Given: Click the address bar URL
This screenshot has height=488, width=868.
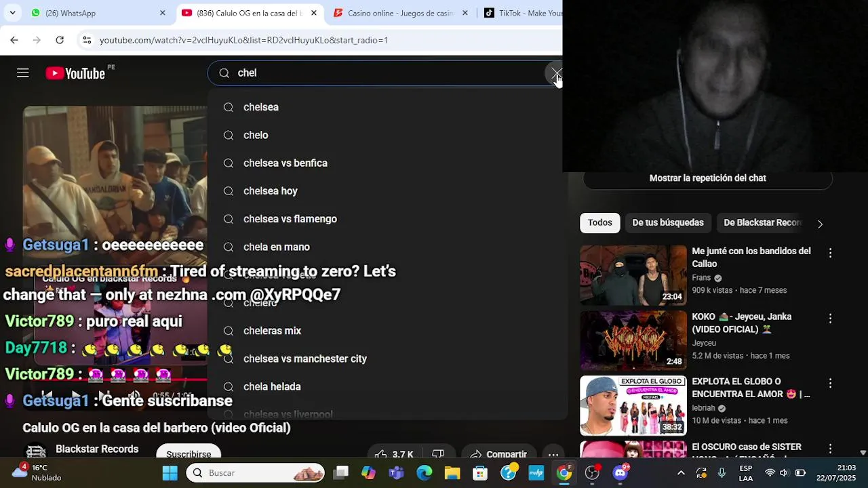Looking at the screenshot, I should [244, 40].
